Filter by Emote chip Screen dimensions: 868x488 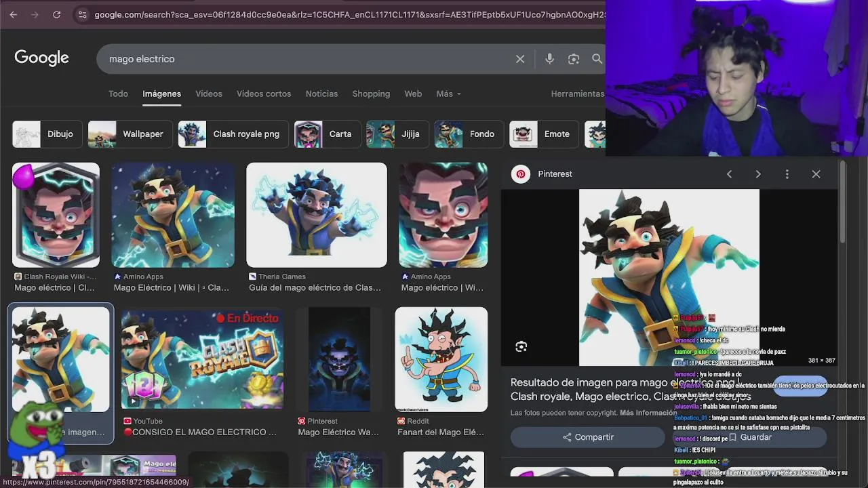click(544, 134)
